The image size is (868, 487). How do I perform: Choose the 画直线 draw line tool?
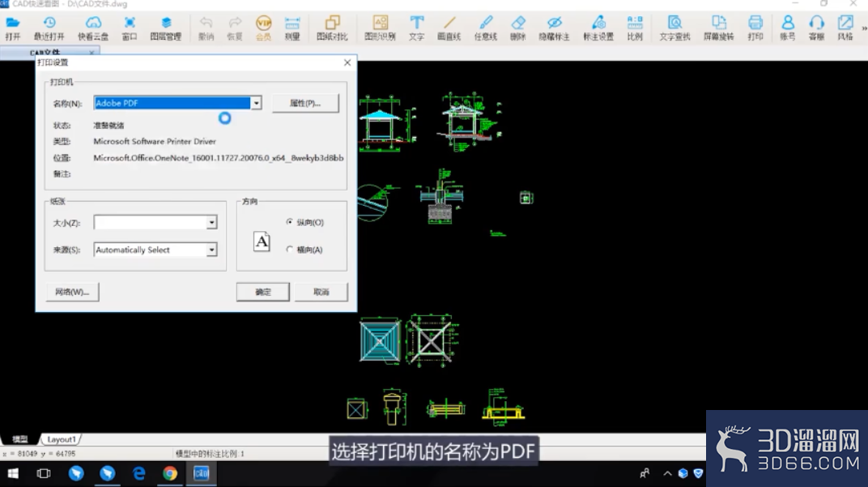click(449, 28)
